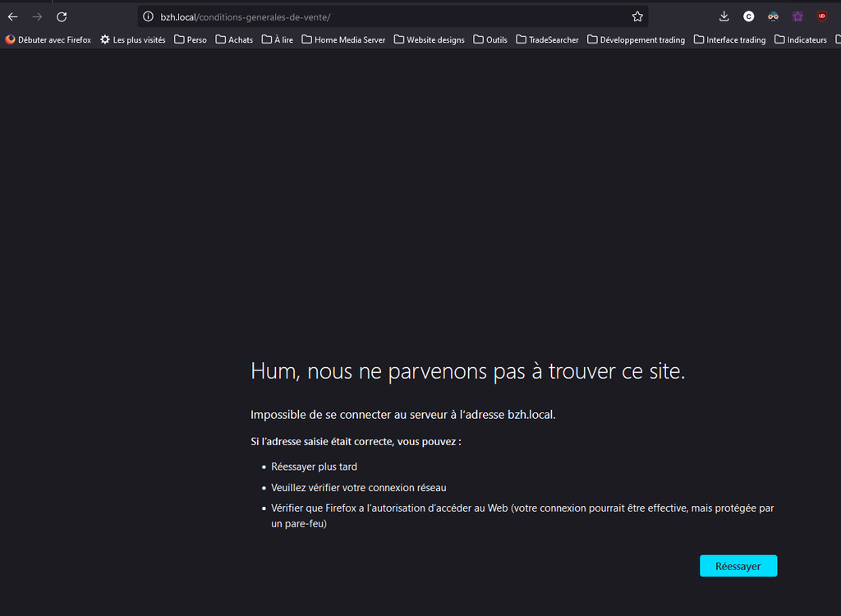Reload the current page

pyautogui.click(x=62, y=16)
